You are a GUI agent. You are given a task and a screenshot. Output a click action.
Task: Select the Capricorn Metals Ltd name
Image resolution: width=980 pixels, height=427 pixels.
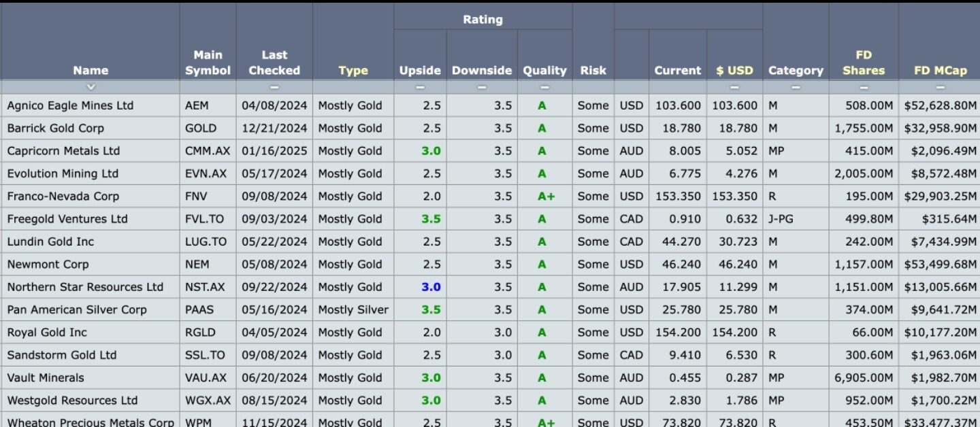click(x=63, y=151)
